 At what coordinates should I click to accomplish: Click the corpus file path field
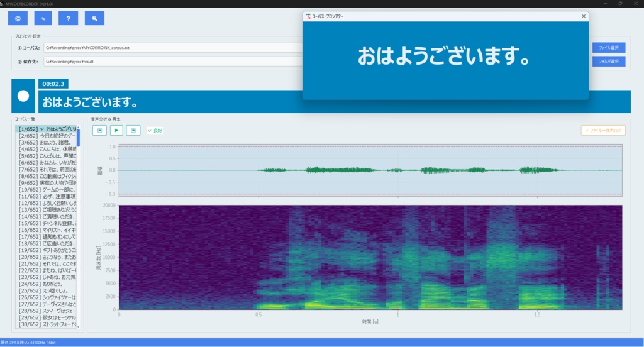click(172, 48)
